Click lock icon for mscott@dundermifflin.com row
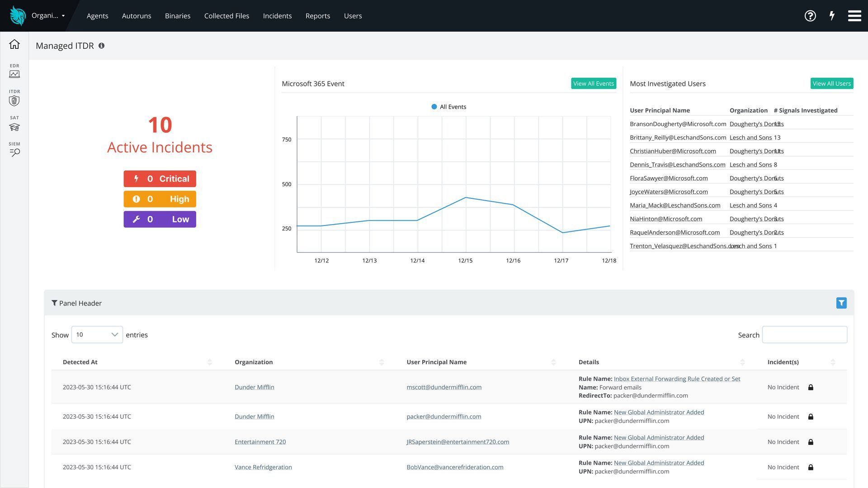The image size is (868, 488). (811, 387)
